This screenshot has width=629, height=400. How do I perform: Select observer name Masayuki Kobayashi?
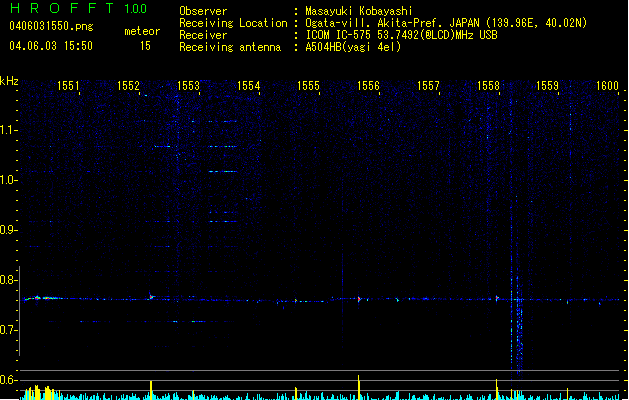[x=359, y=11]
